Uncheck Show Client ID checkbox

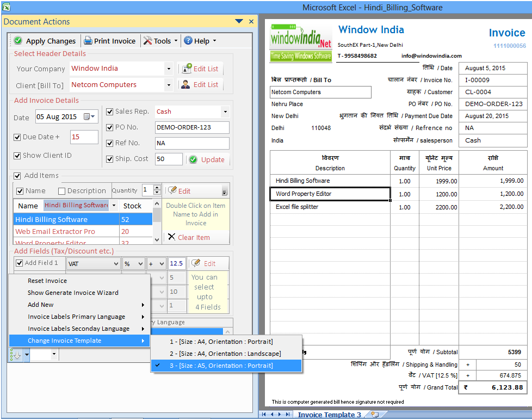click(17, 156)
